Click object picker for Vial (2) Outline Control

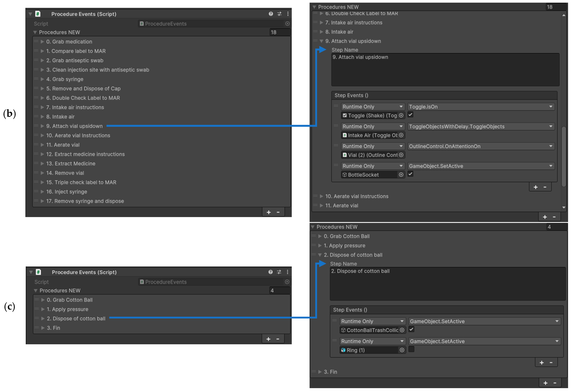click(x=401, y=155)
